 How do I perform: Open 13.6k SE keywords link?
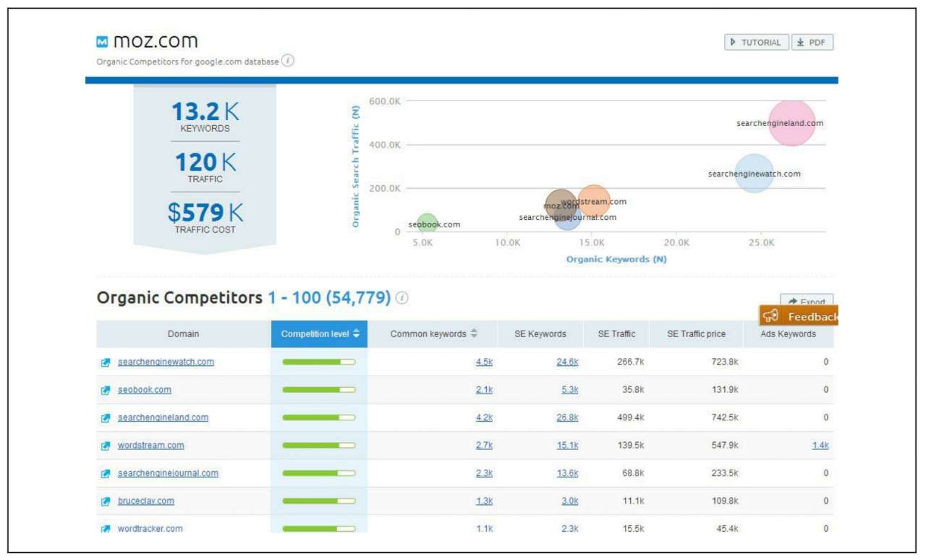[567, 474]
